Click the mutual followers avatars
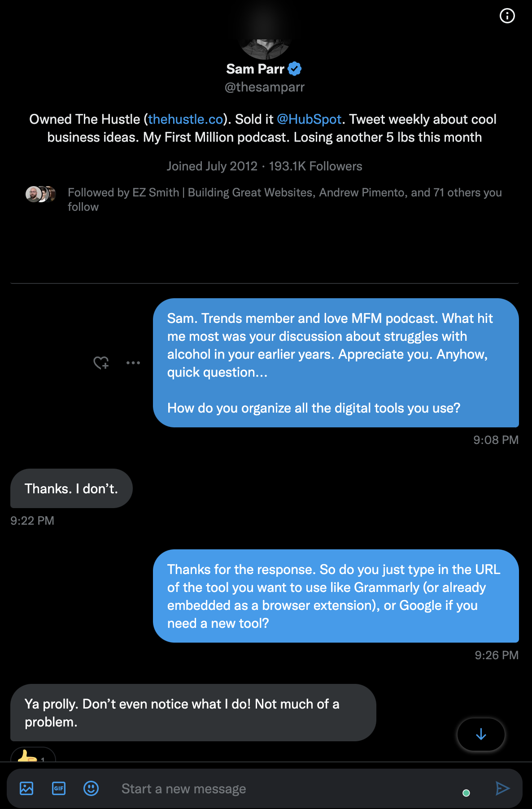The height and width of the screenshot is (809, 532). [x=40, y=194]
